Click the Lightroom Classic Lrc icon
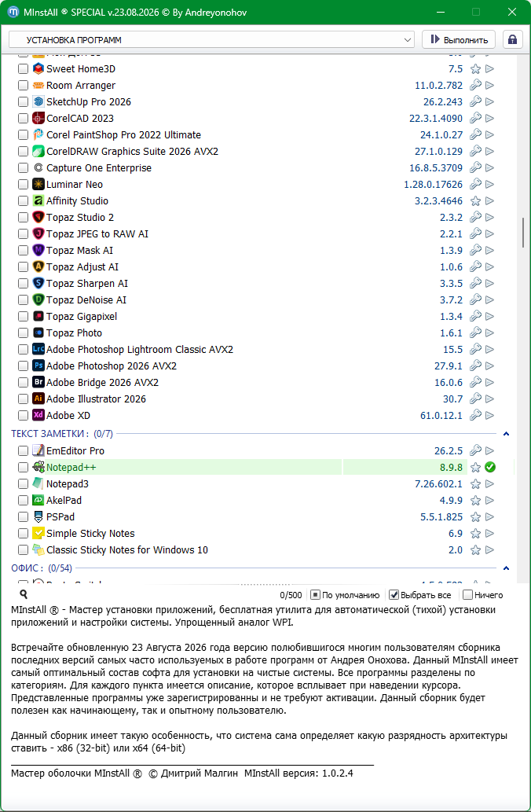This screenshot has height=812, width=531. 38,350
